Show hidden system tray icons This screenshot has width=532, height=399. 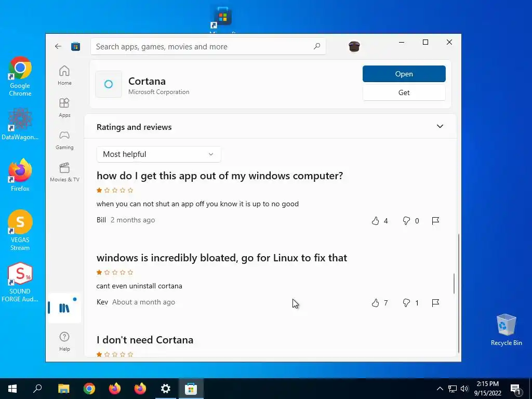point(440,389)
